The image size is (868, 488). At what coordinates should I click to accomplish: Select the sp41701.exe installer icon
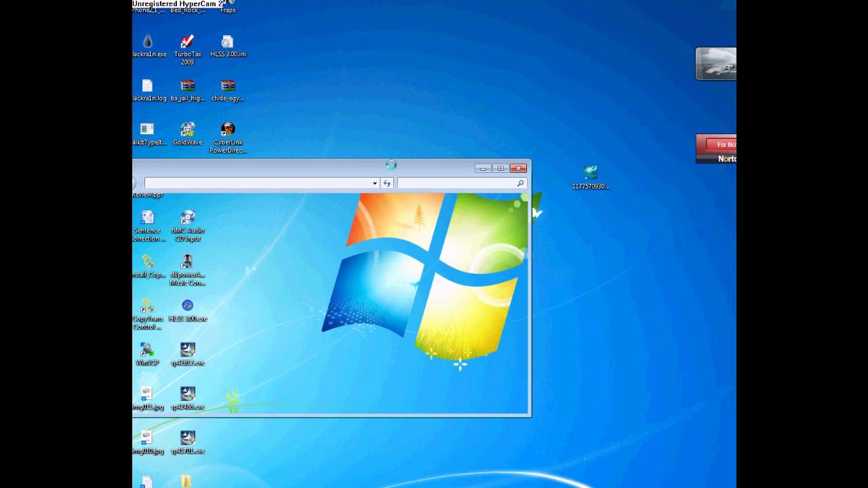[188, 443]
